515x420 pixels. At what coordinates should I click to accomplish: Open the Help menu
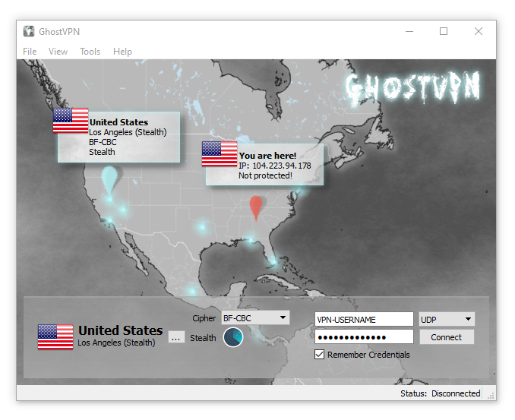(x=122, y=52)
